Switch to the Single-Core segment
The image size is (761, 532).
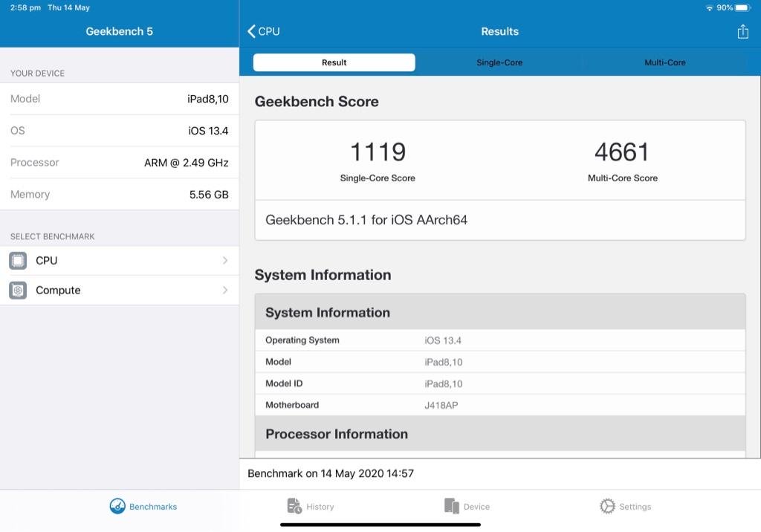499,62
